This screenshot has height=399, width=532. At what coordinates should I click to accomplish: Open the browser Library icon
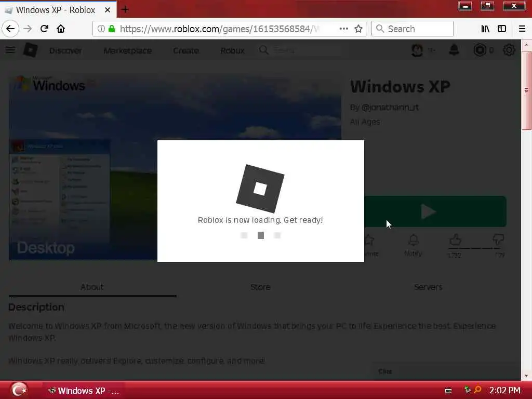click(485, 29)
